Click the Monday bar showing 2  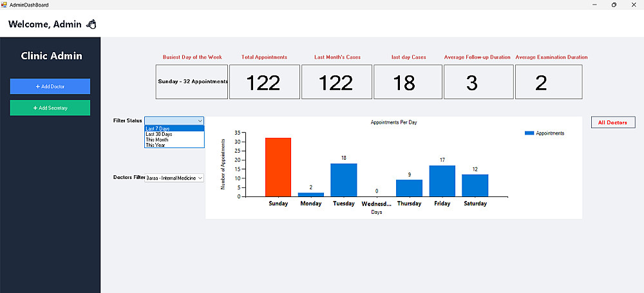311,194
